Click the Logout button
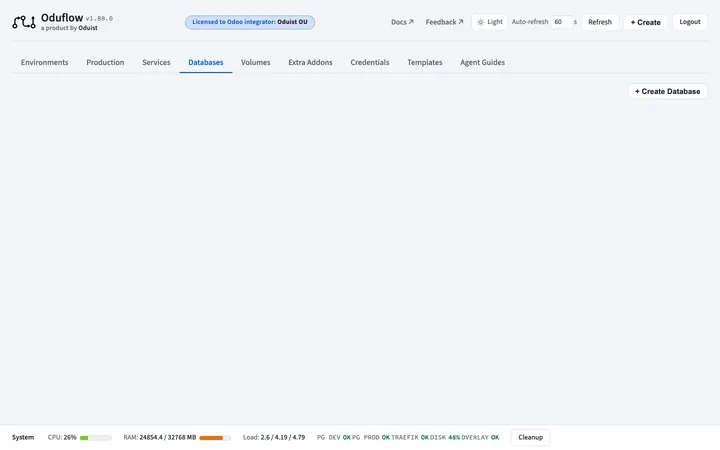720x450 pixels. click(690, 22)
